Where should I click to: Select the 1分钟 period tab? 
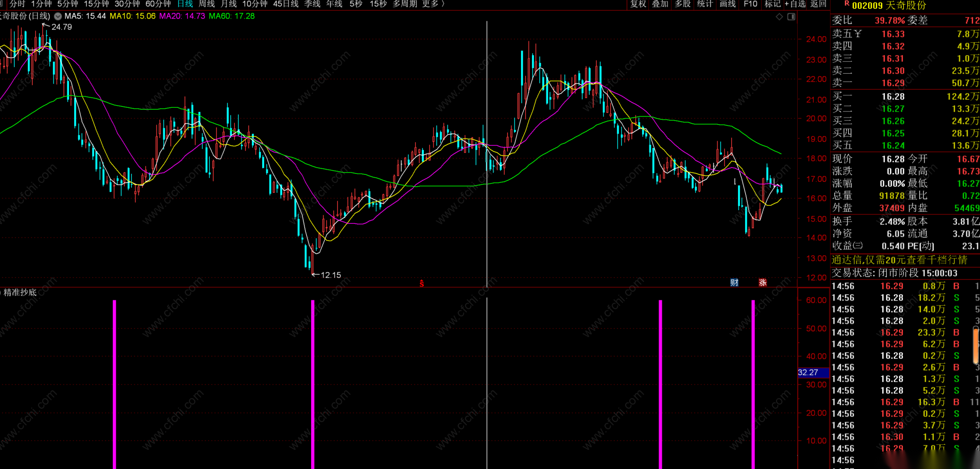(41, 4)
